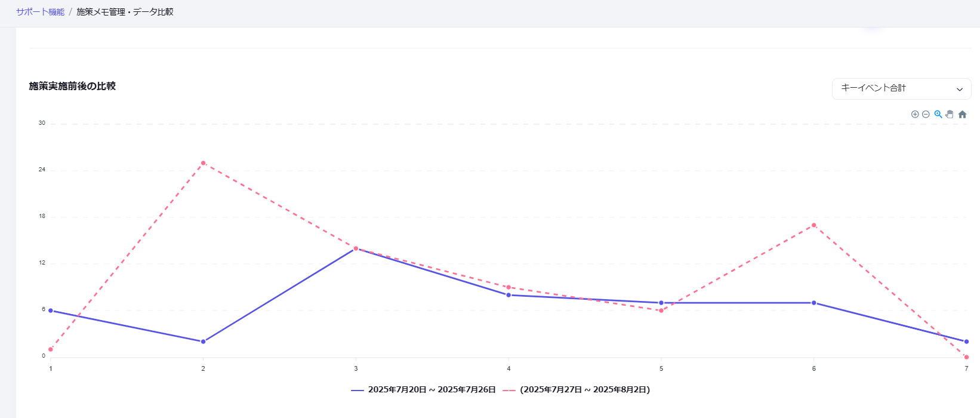Click the zoom in plus icon
The image size is (980, 418).
click(x=915, y=114)
